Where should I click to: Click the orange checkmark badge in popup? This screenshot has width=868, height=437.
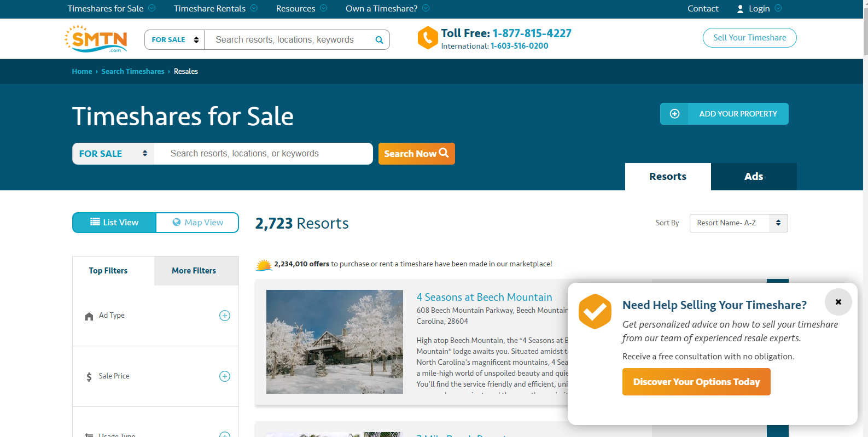(595, 311)
